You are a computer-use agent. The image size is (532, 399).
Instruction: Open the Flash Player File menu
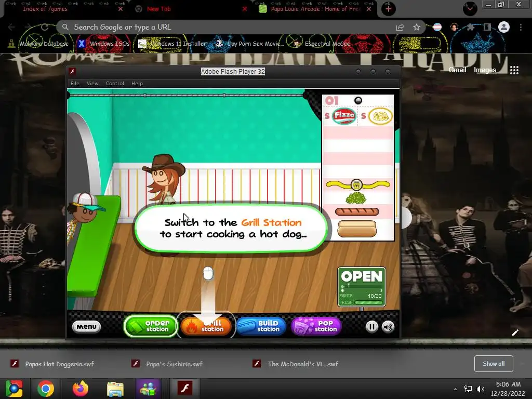pyautogui.click(x=75, y=84)
